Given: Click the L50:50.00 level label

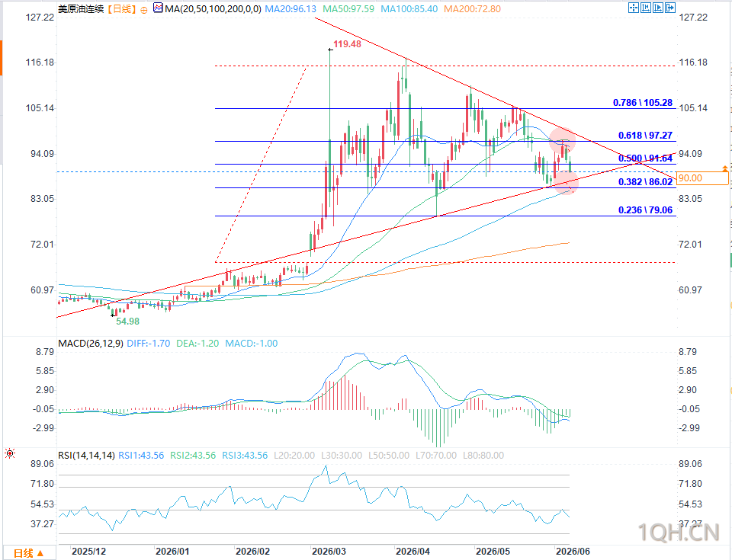Looking at the screenshot, I should point(389,456).
